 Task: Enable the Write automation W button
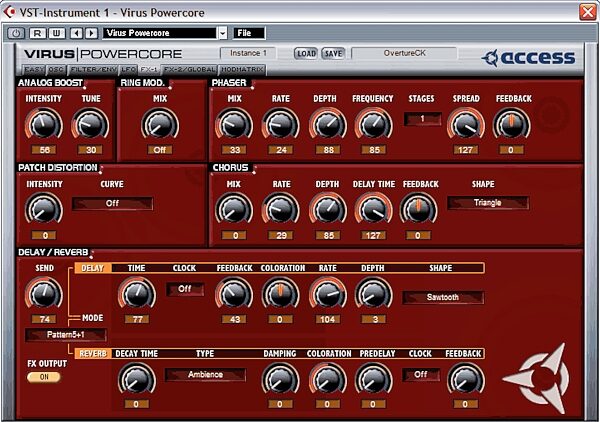click(56, 33)
